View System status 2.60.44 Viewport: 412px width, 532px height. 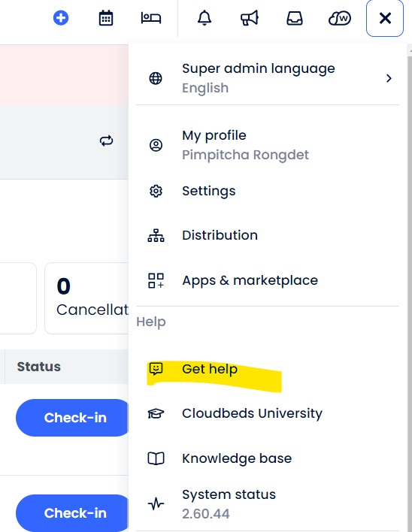268,504
